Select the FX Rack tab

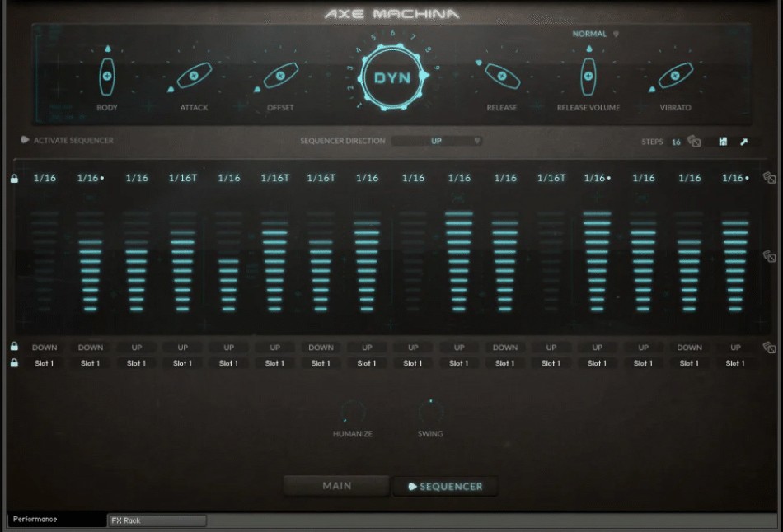click(157, 520)
